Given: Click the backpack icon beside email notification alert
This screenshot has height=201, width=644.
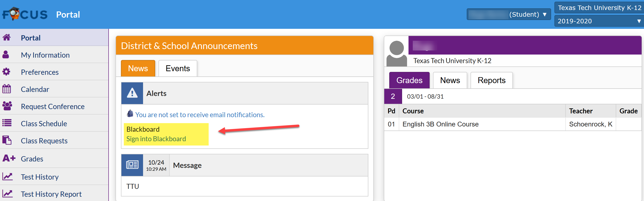Looking at the screenshot, I should click(x=130, y=114).
